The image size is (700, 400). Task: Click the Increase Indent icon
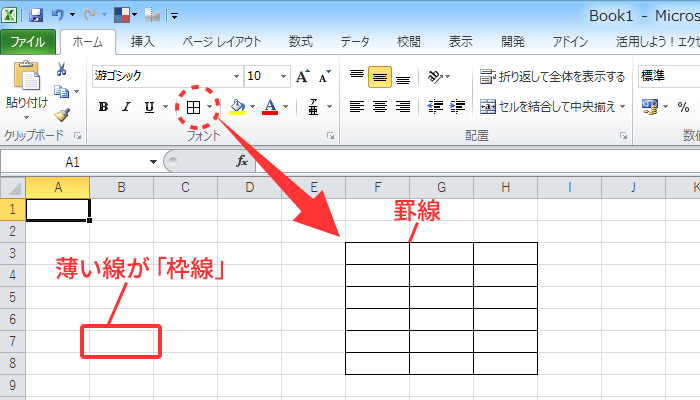click(x=458, y=107)
